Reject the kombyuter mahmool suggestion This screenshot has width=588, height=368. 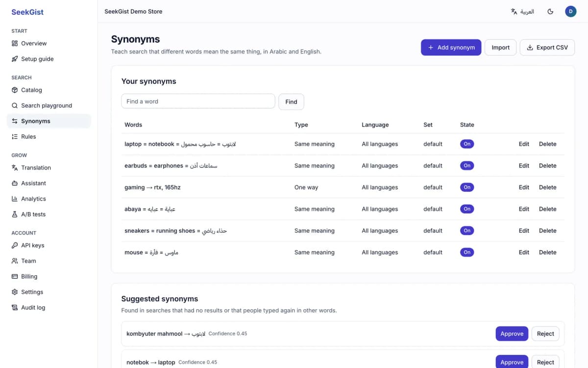point(545,334)
